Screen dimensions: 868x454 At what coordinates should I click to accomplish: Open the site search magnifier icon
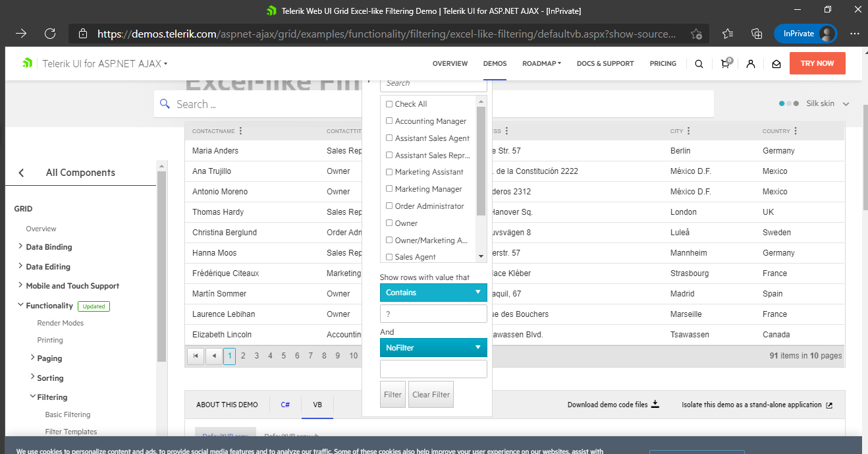pos(699,64)
